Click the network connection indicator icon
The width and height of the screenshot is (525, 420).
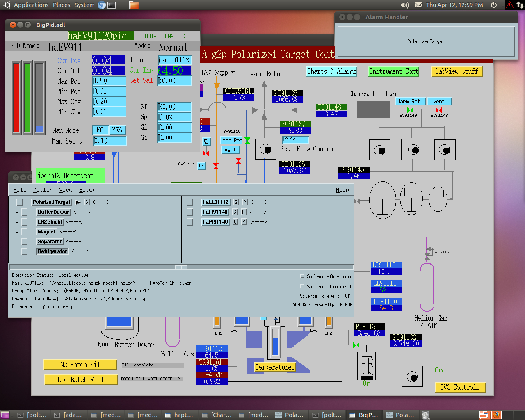pyautogui.click(x=520, y=5)
